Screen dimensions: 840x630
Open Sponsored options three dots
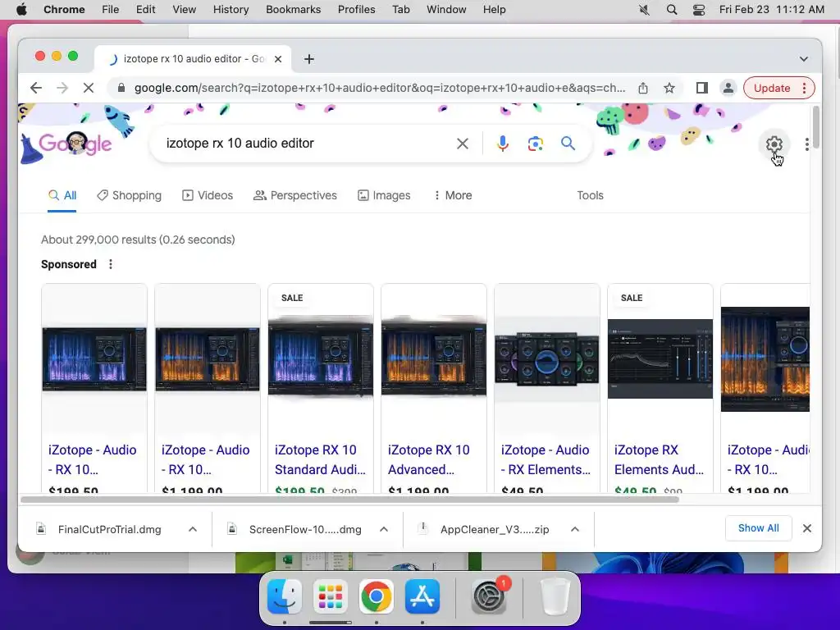[x=111, y=264]
